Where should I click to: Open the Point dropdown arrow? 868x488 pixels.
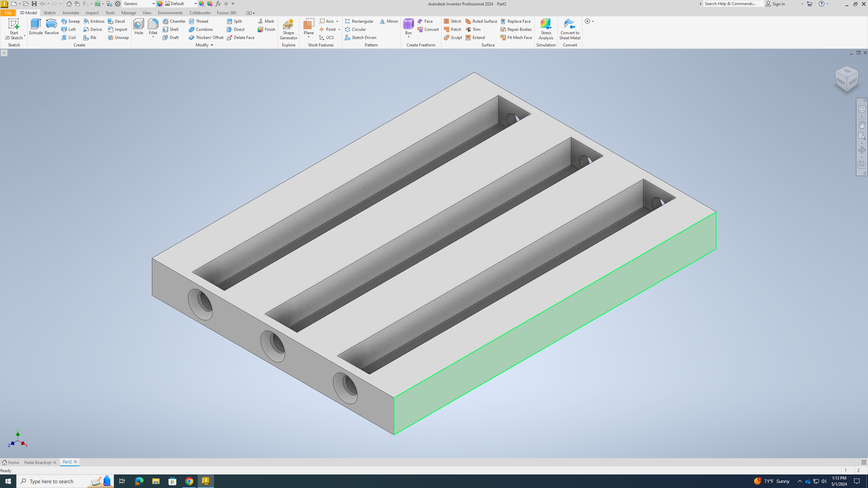pyautogui.click(x=339, y=29)
